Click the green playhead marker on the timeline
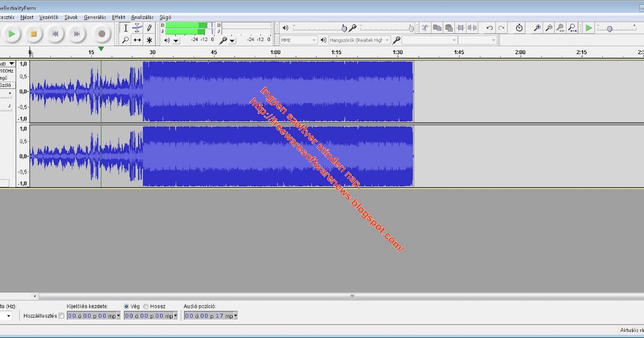The width and height of the screenshot is (644, 338). (x=101, y=49)
